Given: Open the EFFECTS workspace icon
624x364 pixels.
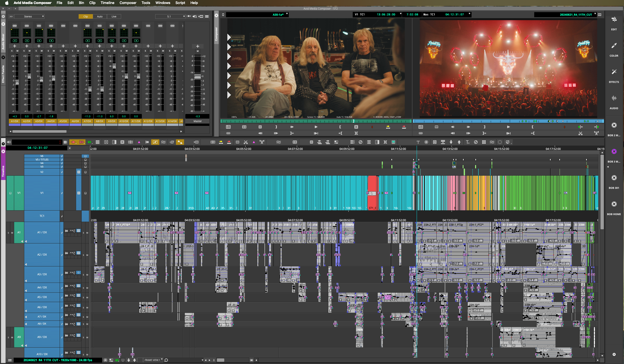Looking at the screenshot, I should [x=614, y=72].
